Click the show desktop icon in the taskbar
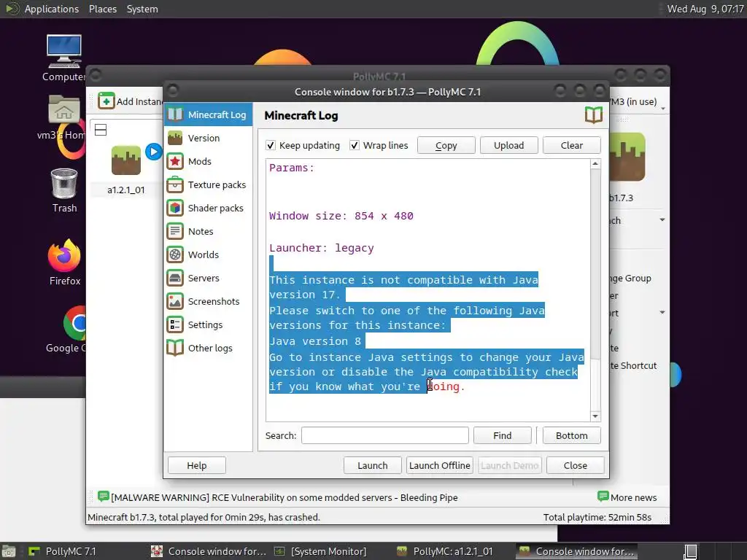The image size is (747, 560). 9,551
